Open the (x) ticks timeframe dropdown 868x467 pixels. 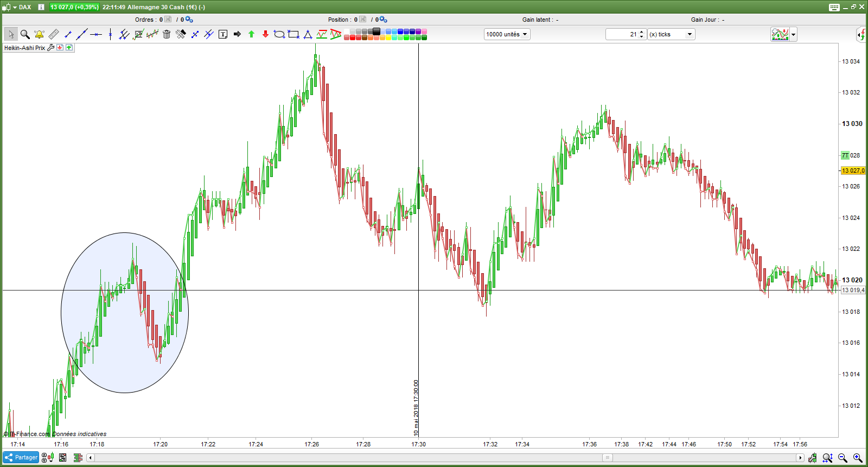click(x=671, y=34)
